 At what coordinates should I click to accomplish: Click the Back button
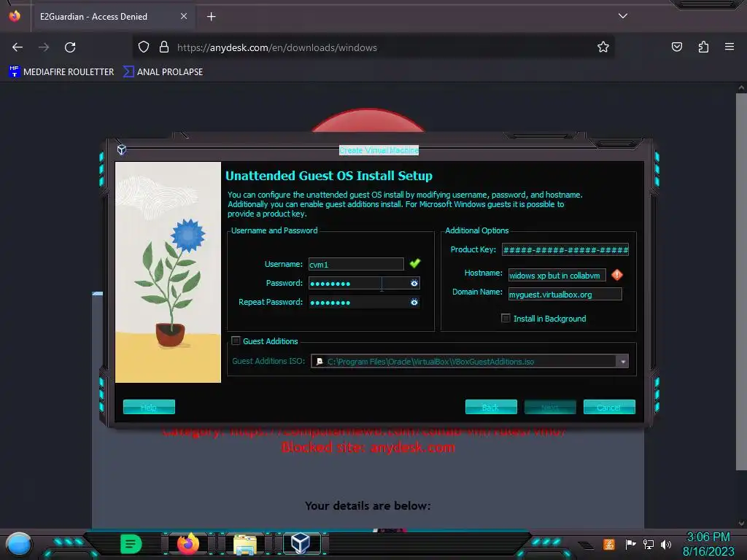click(491, 407)
